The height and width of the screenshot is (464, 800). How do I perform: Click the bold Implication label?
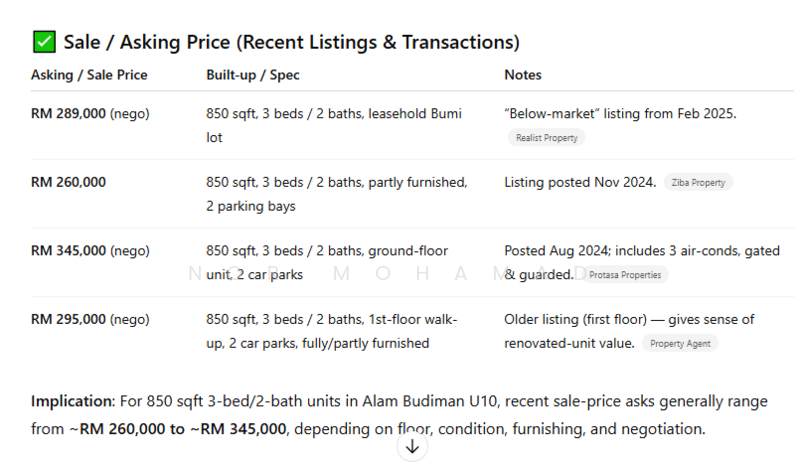[72, 401]
